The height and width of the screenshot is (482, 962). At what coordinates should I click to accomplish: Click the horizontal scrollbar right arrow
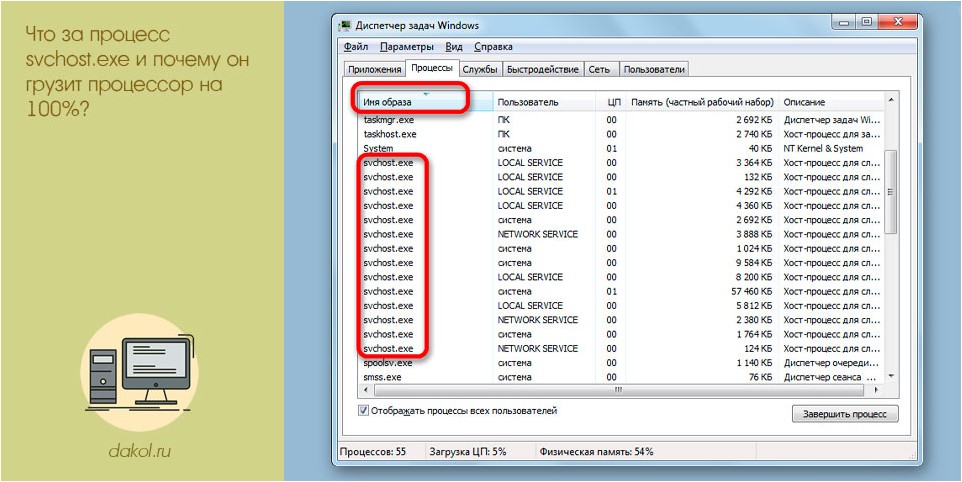[x=877, y=390]
